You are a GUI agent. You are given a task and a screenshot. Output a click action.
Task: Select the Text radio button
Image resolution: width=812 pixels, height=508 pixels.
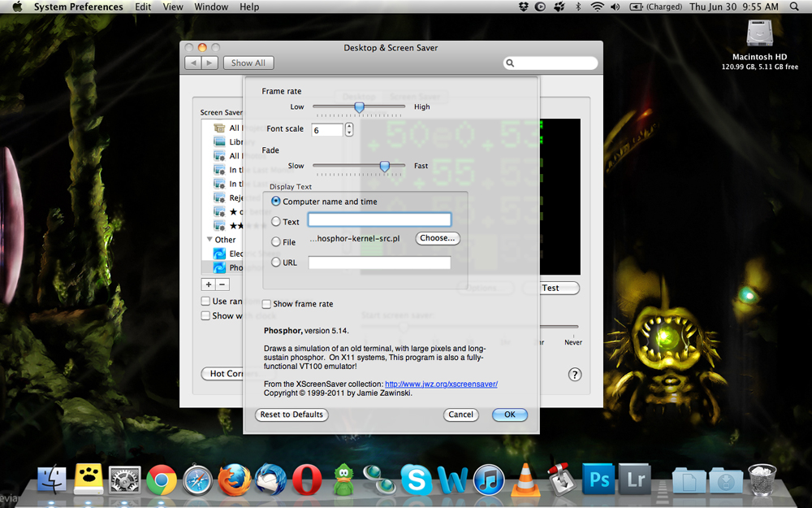276,221
